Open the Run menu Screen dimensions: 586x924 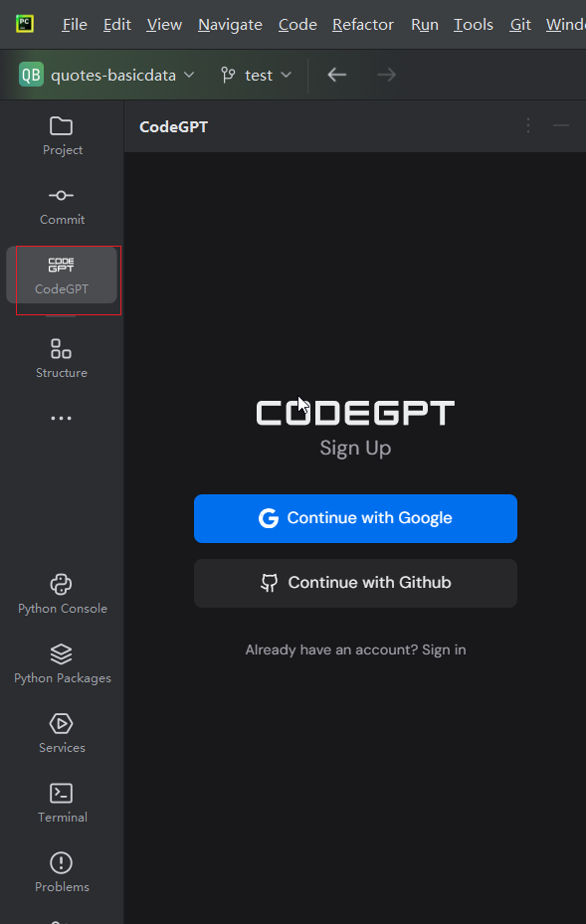(425, 25)
